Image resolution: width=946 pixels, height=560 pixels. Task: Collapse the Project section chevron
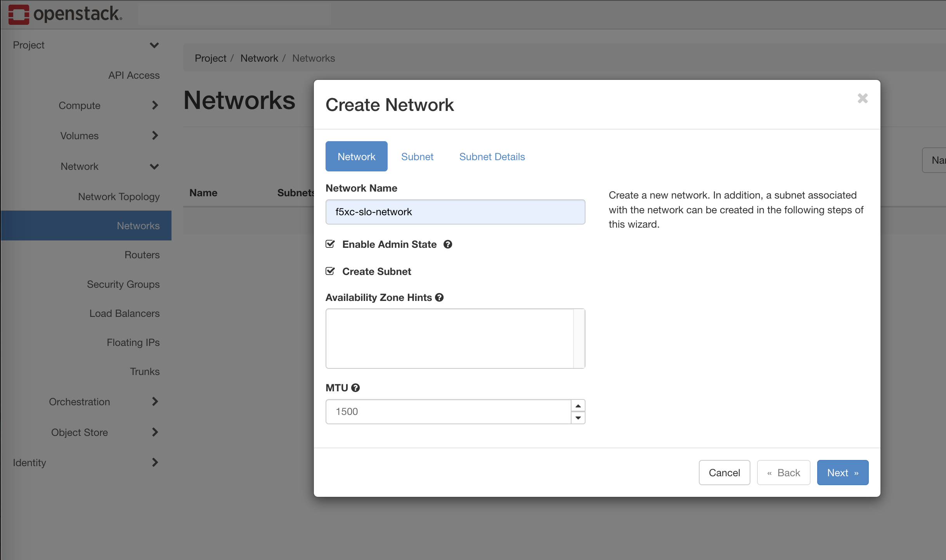point(154,45)
